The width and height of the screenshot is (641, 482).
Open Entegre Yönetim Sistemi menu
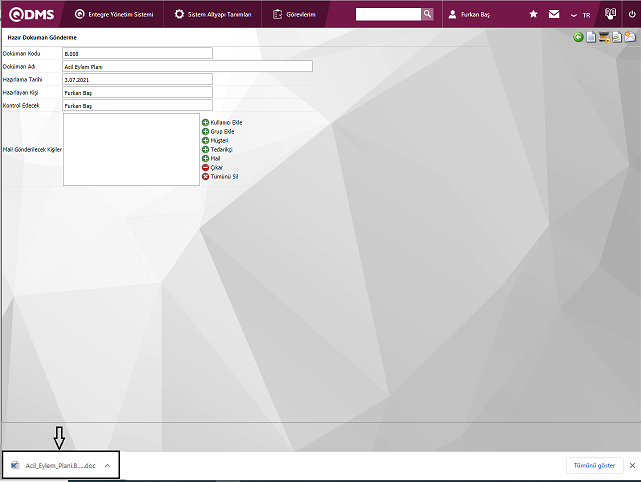point(114,14)
